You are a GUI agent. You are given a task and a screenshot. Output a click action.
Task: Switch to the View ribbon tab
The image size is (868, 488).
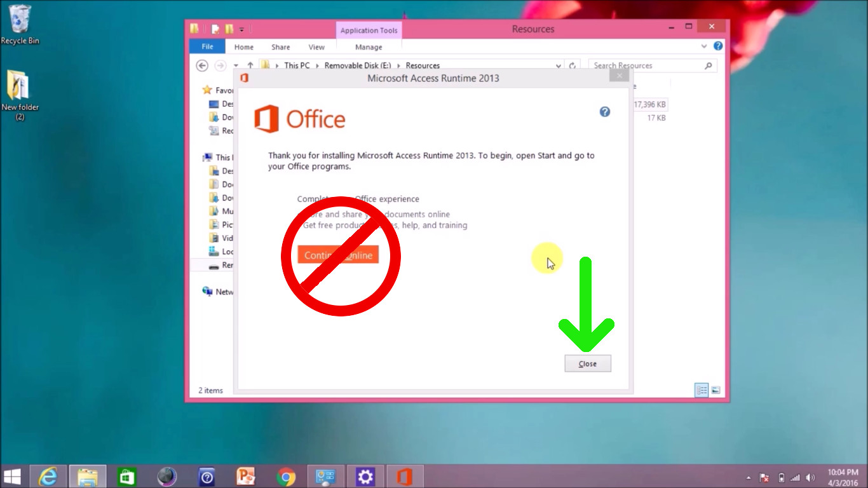point(316,47)
